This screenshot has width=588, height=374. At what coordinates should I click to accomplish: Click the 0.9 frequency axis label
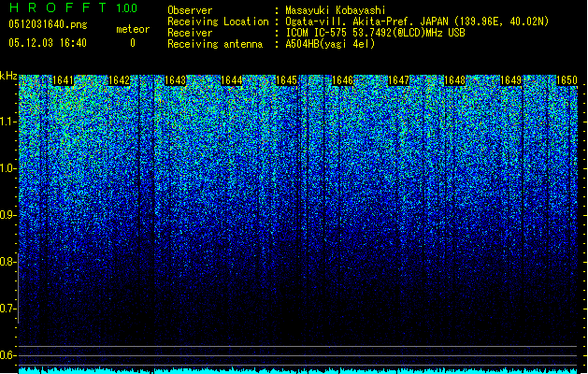pos(7,215)
